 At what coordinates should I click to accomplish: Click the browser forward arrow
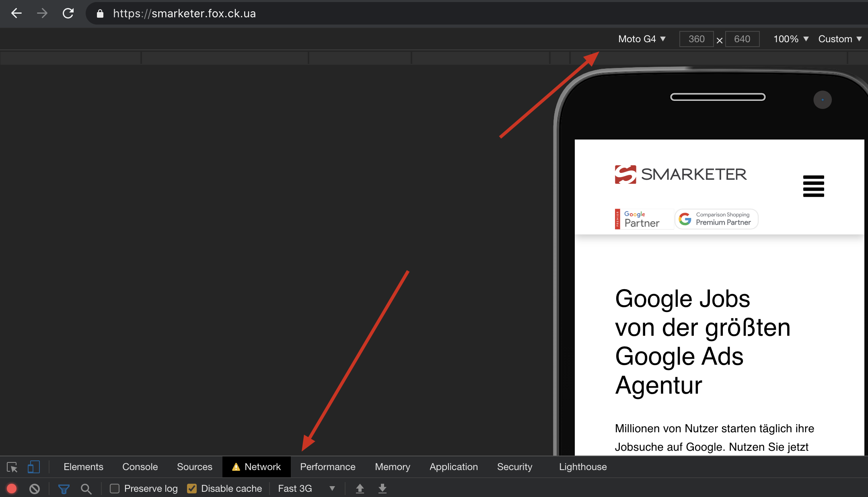click(42, 13)
